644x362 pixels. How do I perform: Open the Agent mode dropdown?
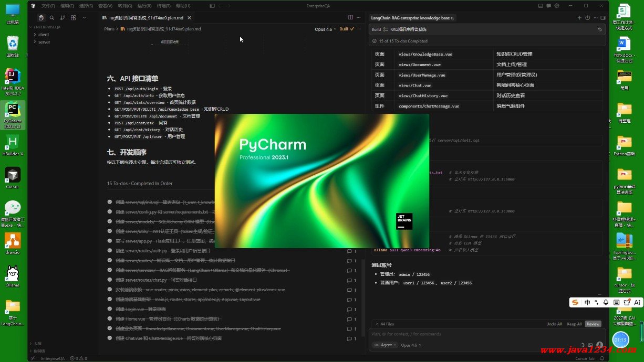point(385,345)
